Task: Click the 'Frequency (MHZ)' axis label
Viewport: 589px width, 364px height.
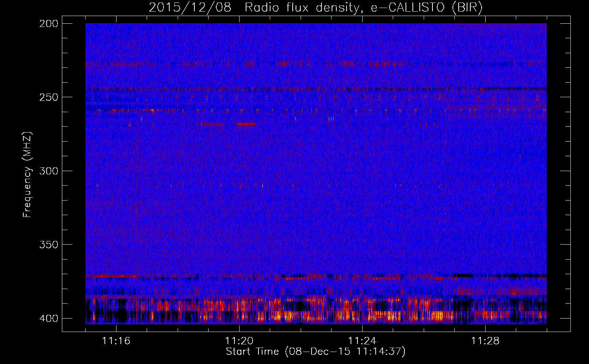Action: (x=28, y=174)
